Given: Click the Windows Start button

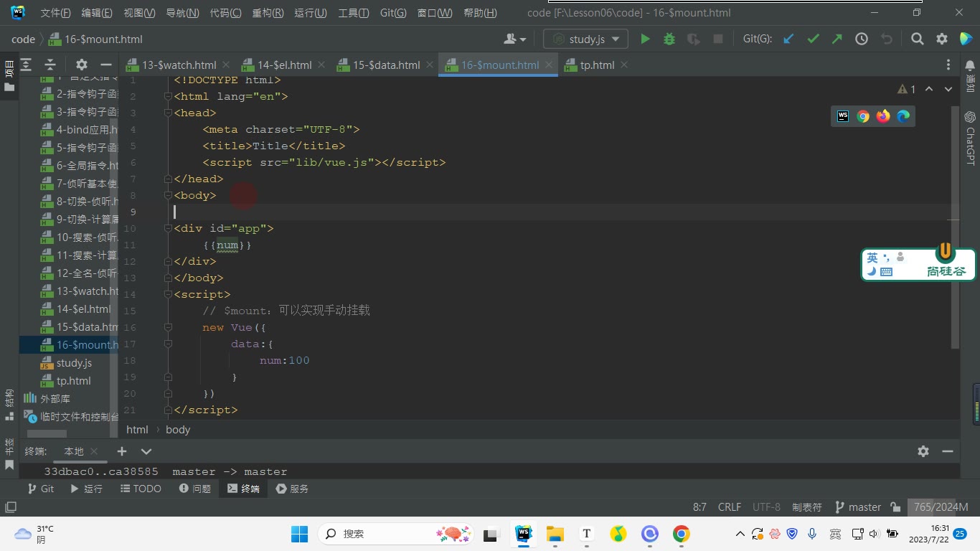Looking at the screenshot, I should point(299,534).
